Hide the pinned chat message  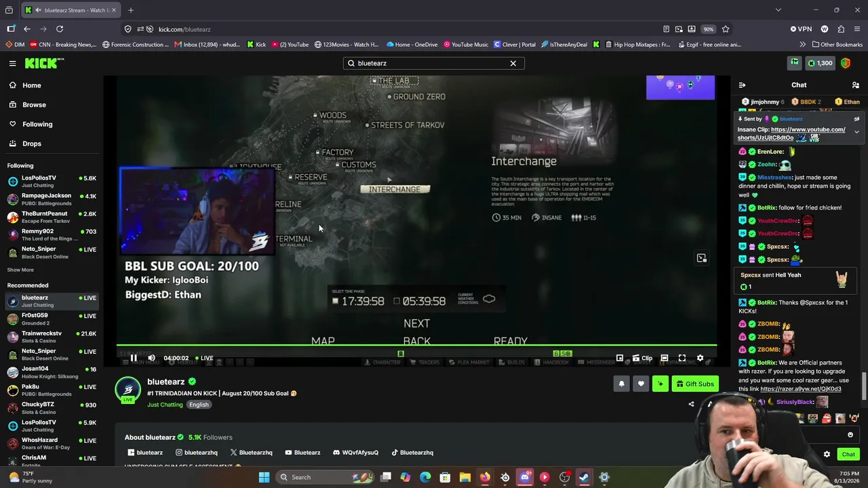click(x=856, y=119)
